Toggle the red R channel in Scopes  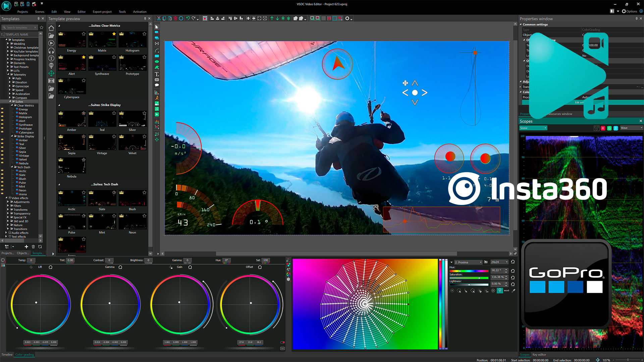coord(603,128)
